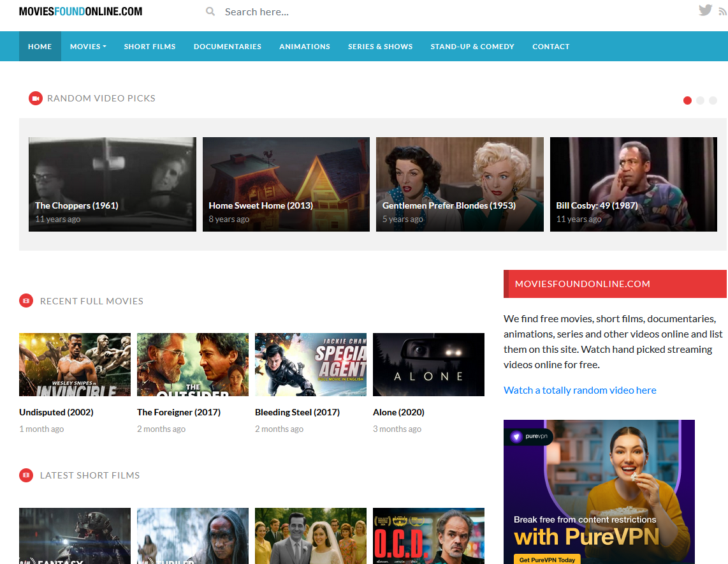This screenshot has height=564, width=728.
Task: Open the Documentaries menu item
Action: point(228,47)
